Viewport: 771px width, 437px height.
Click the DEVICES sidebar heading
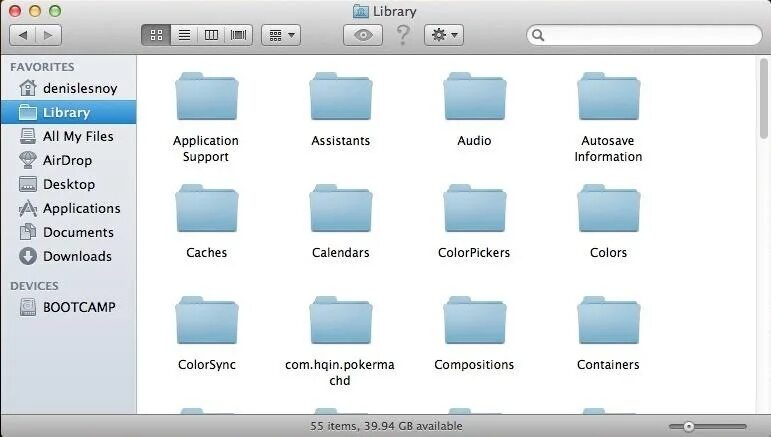pyautogui.click(x=34, y=286)
